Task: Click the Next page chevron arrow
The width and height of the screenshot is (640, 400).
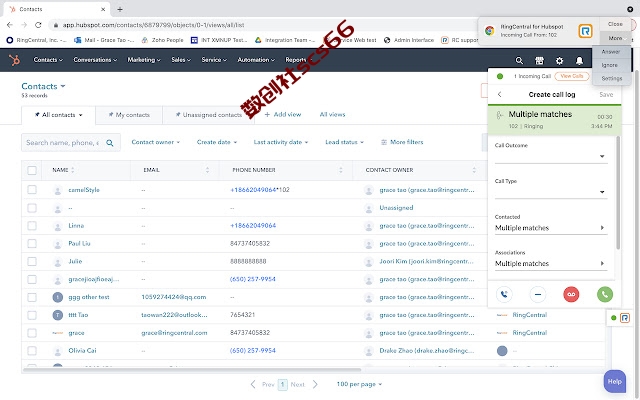Action: 315,384
